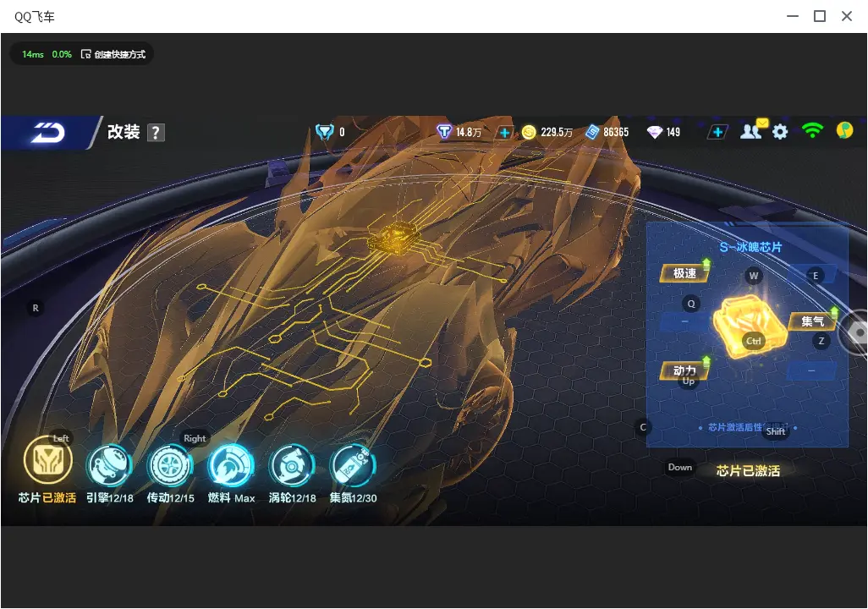Click the 集气 attribute slot
868x609 pixels.
pyautogui.click(x=812, y=321)
